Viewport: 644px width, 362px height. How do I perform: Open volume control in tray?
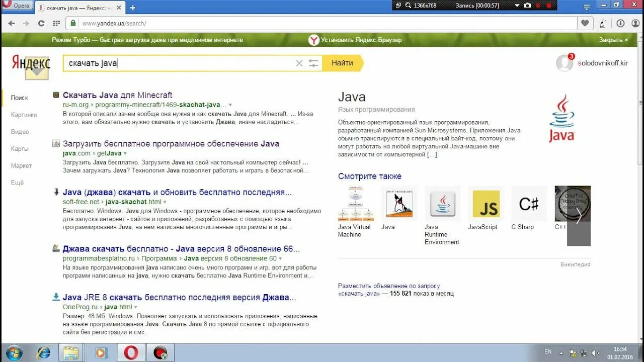(595, 352)
